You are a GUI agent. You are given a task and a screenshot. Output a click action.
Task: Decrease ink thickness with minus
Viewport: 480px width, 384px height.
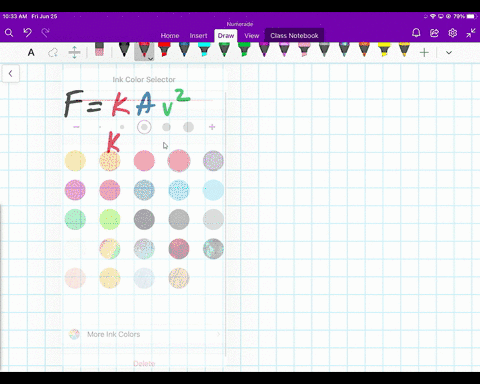(x=76, y=127)
